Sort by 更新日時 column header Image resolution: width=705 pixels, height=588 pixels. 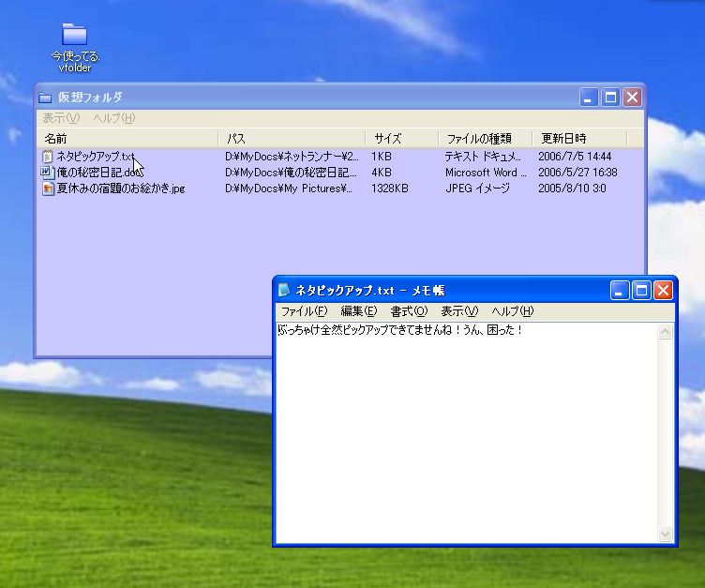579,139
